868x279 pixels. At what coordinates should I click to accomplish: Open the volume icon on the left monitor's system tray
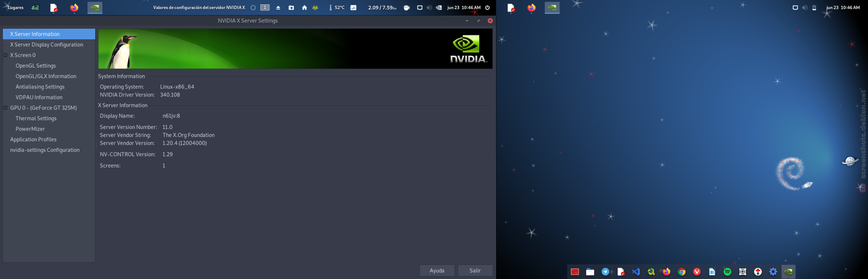pyautogui.click(x=429, y=7)
